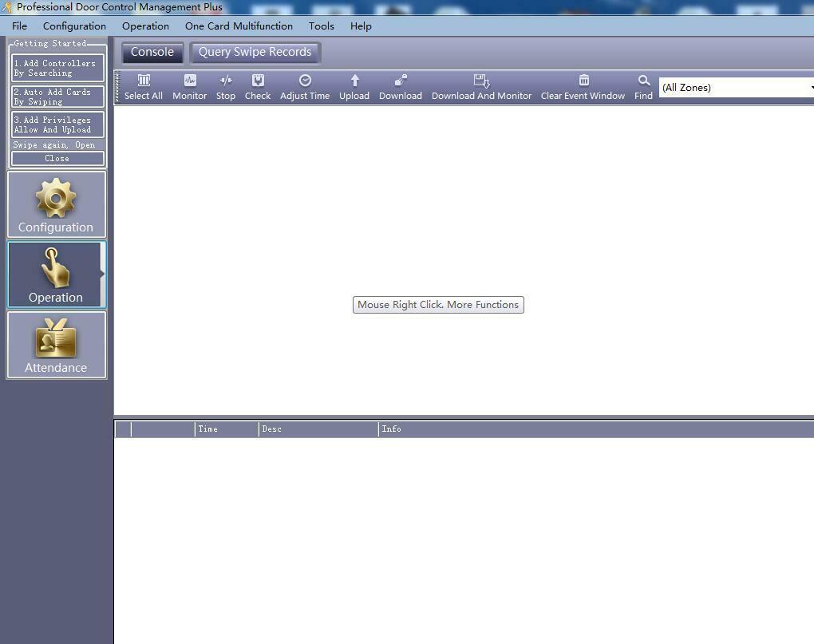Run the Check controller icon
Screen dimensions: 814x644
click(258, 81)
